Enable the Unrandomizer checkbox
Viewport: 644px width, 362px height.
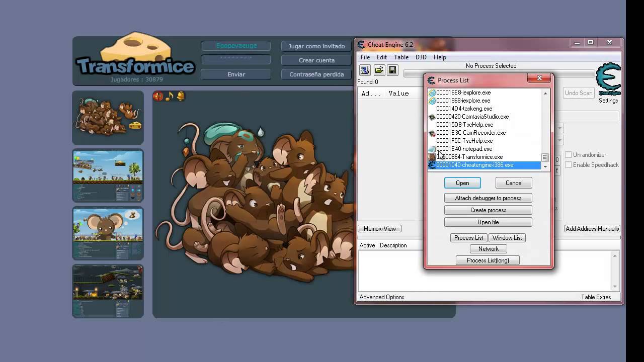(x=569, y=155)
